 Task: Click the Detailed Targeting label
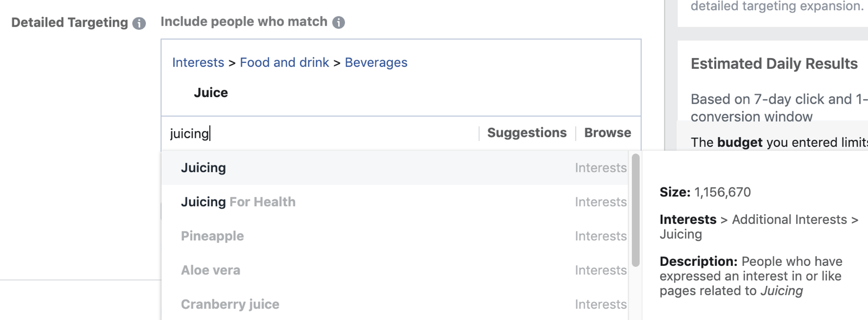[x=69, y=23]
